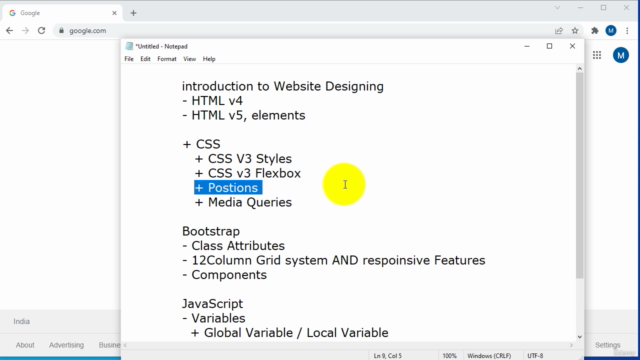Screen dimensions: 640x360
Task: Click the '+ Media Queries' line
Action: (243, 202)
